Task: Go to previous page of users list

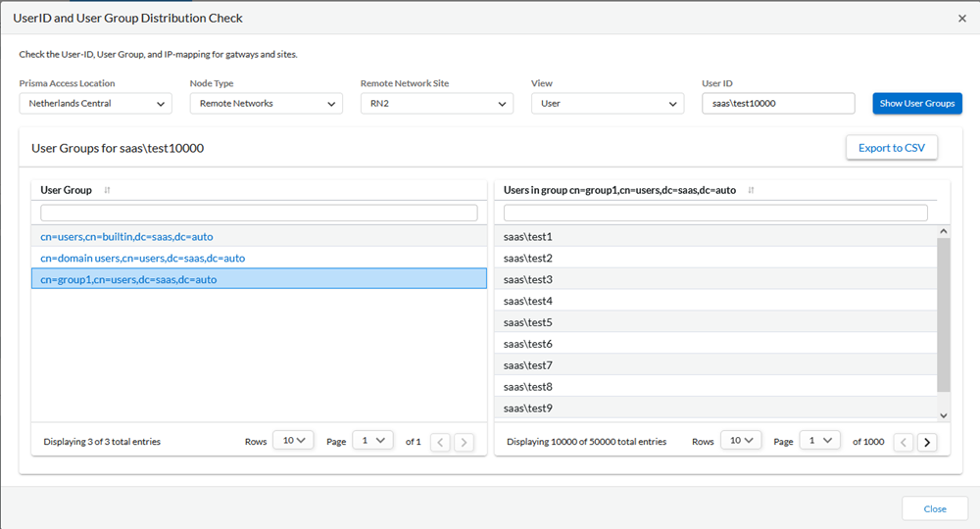Action: [904, 442]
